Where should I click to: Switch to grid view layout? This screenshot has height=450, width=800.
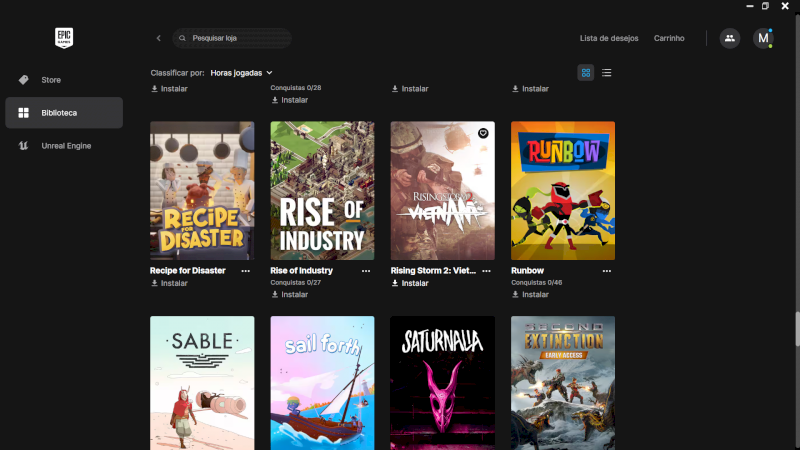(x=585, y=73)
